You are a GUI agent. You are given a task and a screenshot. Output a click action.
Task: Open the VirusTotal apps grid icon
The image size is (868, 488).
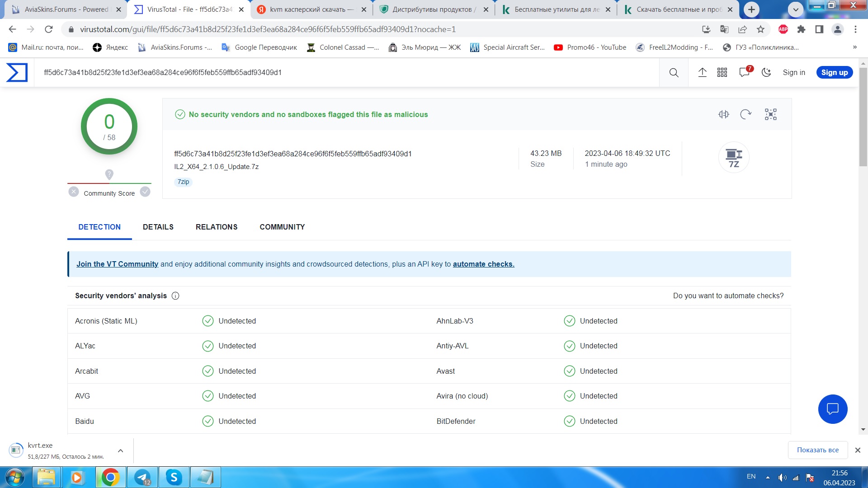click(722, 72)
